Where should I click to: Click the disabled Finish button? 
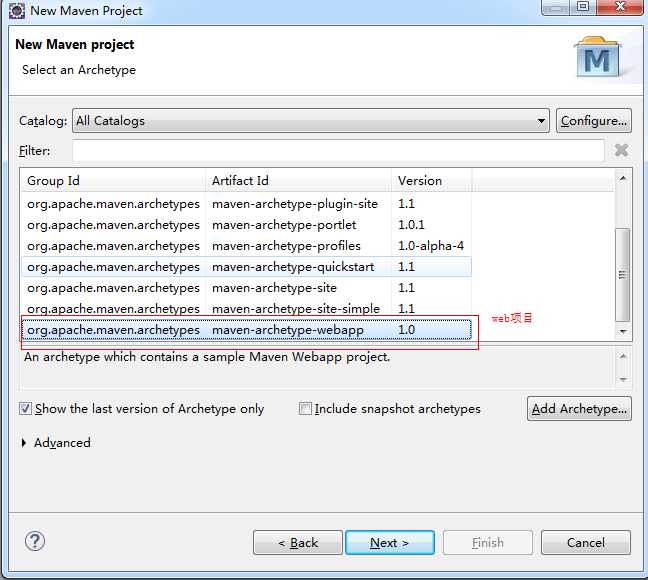click(488, 542)
